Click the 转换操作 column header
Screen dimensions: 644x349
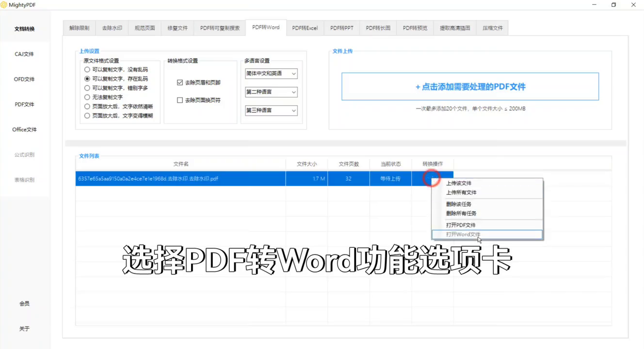click(433, 164)
